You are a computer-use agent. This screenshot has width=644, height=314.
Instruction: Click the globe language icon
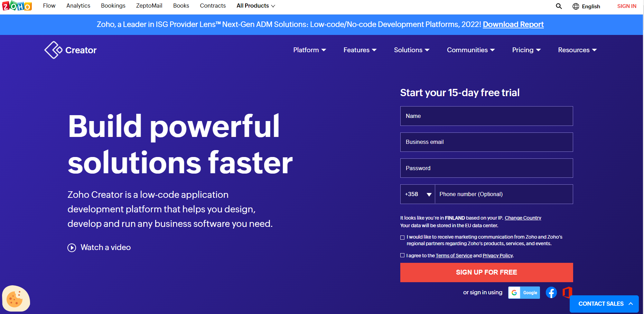[x=576, y=6]
